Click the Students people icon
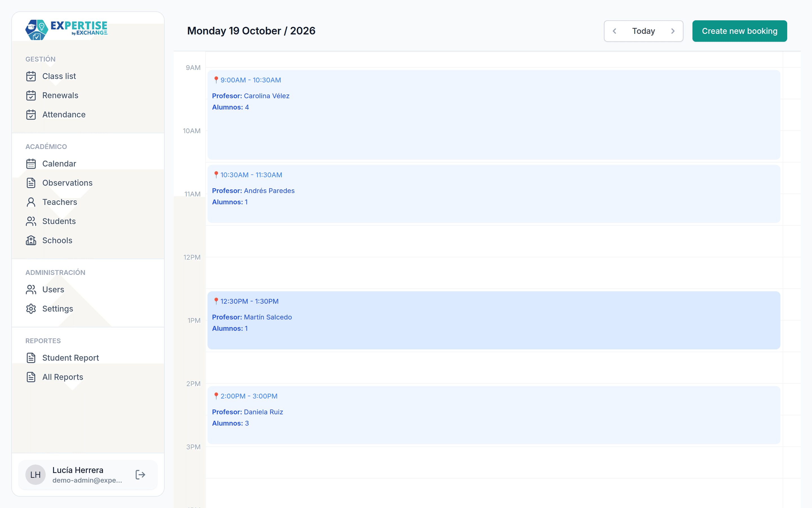The height and width of the screenshot is (508, 812). [x=31, y=221]
